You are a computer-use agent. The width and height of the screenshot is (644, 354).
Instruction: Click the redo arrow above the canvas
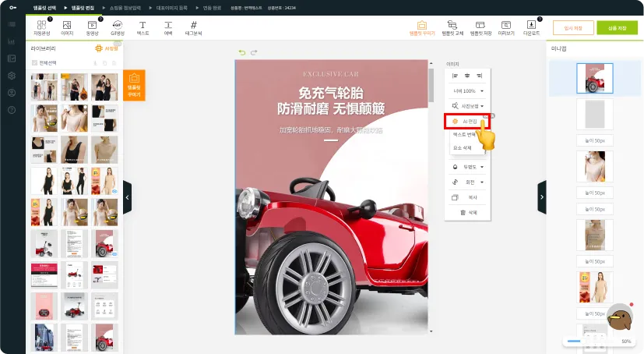pyautogui.click(x=254, y=53)
